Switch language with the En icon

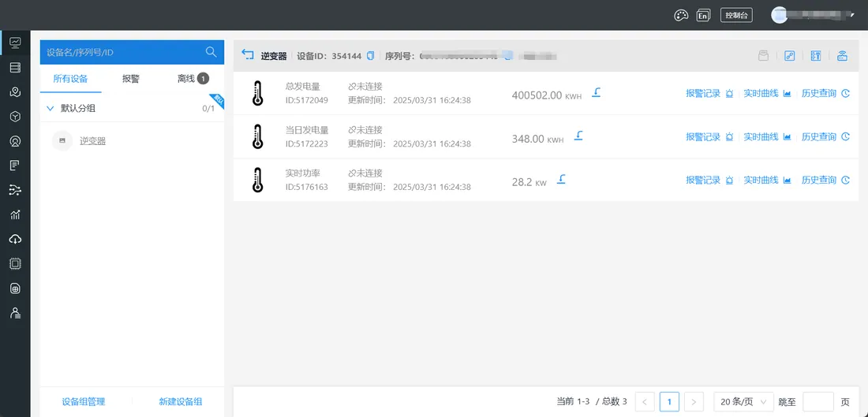pyautogui.click(x=702, y=16)
